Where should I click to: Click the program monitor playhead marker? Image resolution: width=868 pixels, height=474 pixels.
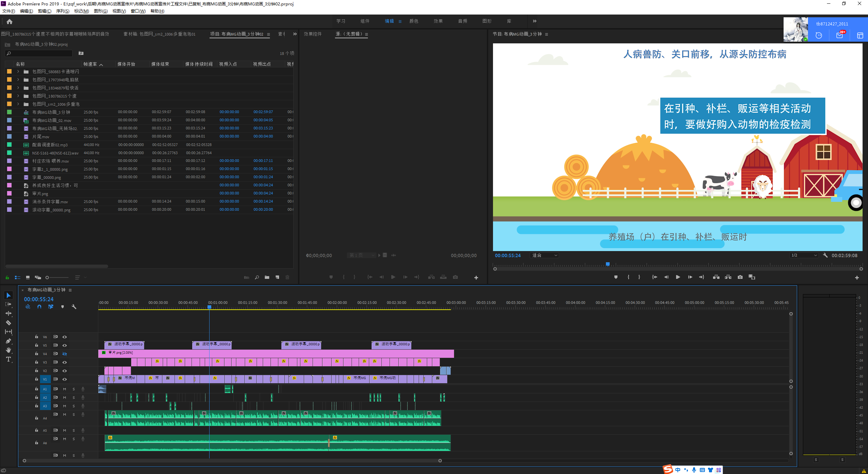coord(608,264)
